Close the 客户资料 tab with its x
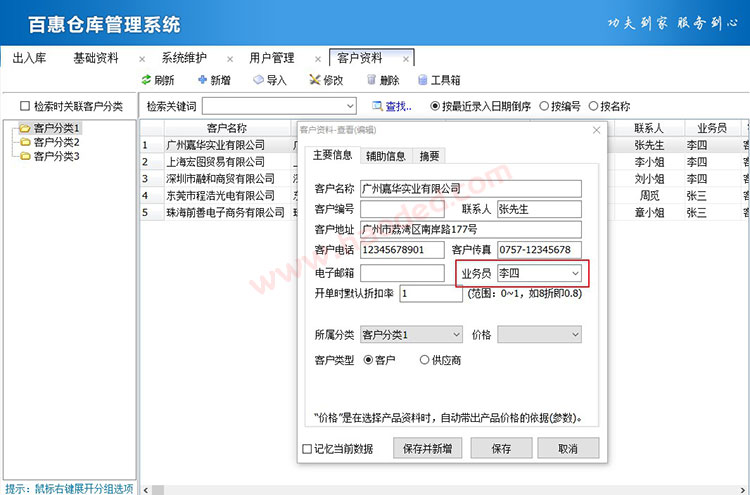This screenshot has width=750, height=495. pyautogui.click(x=406, y=59)
